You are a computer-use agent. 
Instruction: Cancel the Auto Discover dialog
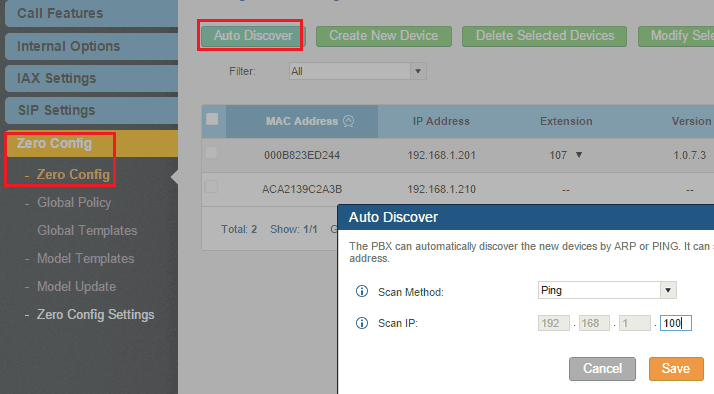[602, 368]
